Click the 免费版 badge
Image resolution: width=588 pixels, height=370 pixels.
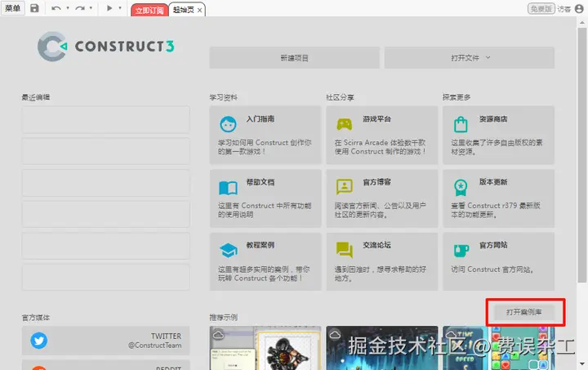541,9
